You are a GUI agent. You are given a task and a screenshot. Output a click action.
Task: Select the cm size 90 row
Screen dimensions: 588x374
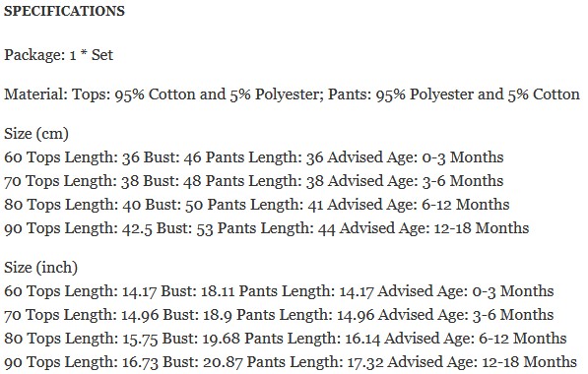[x=266, y=228]
